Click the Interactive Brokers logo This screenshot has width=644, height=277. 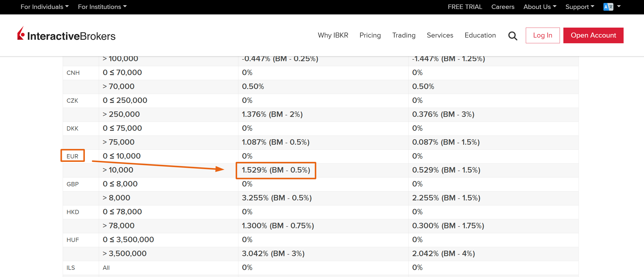pos(66,35)
